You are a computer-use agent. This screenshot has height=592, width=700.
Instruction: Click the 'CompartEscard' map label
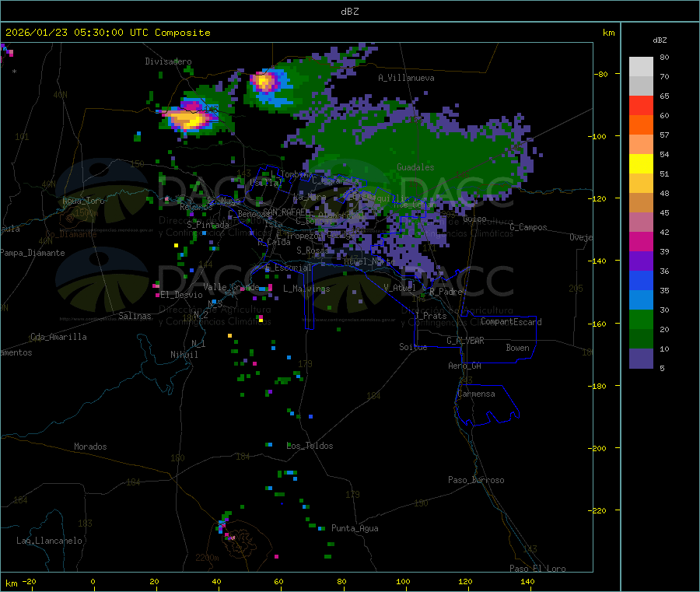(511, 322)
